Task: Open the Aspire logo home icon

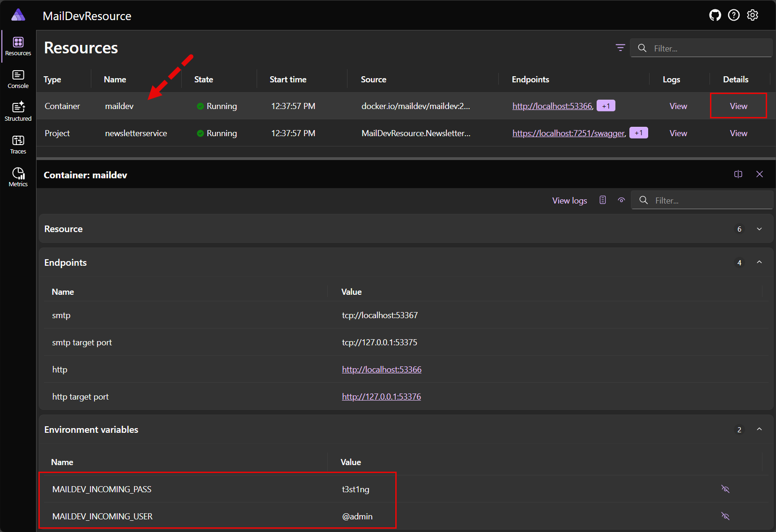Action: point(18,15)
